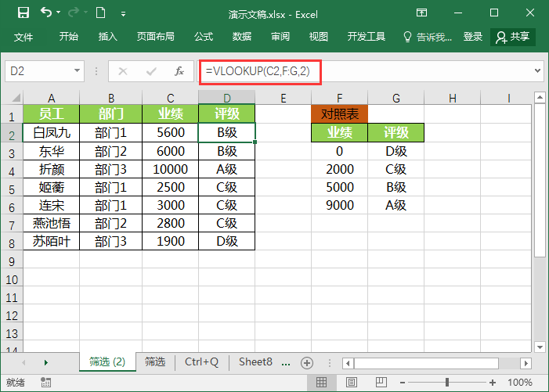Click the zoom in plus icon
Image resolution: width=549 pixels, height=392 pixels.
pos(493,383)
